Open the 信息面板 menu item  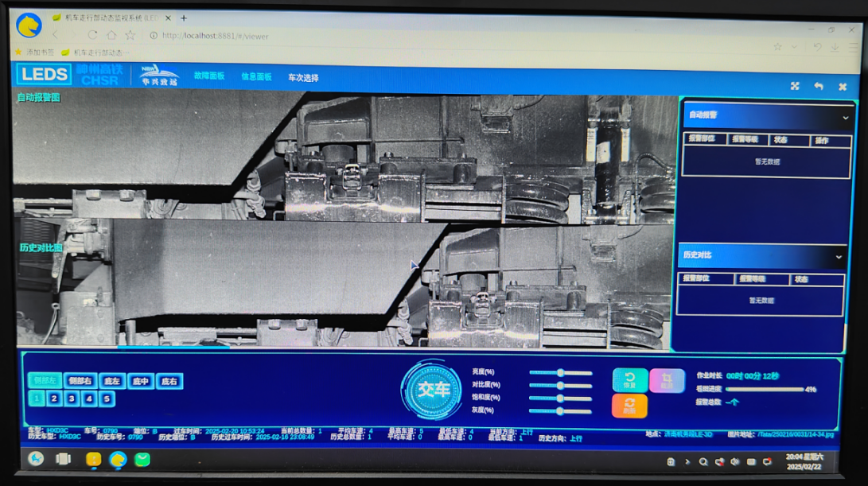coord(256,77)
